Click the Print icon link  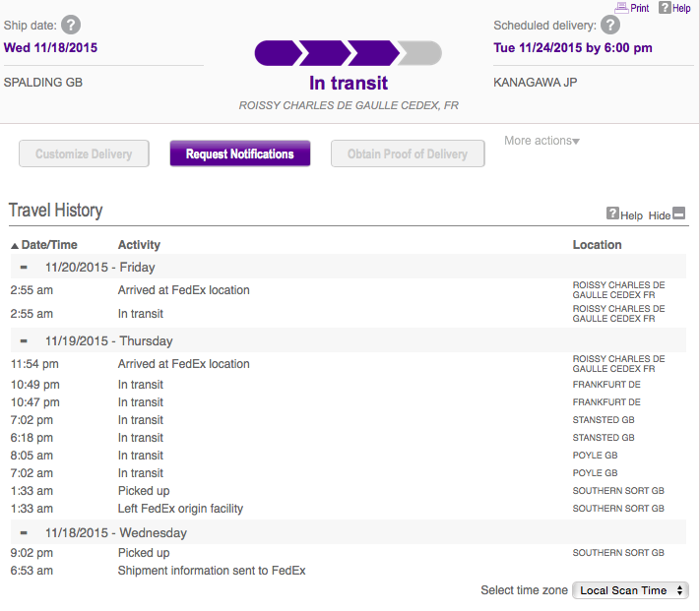[632, 8]
